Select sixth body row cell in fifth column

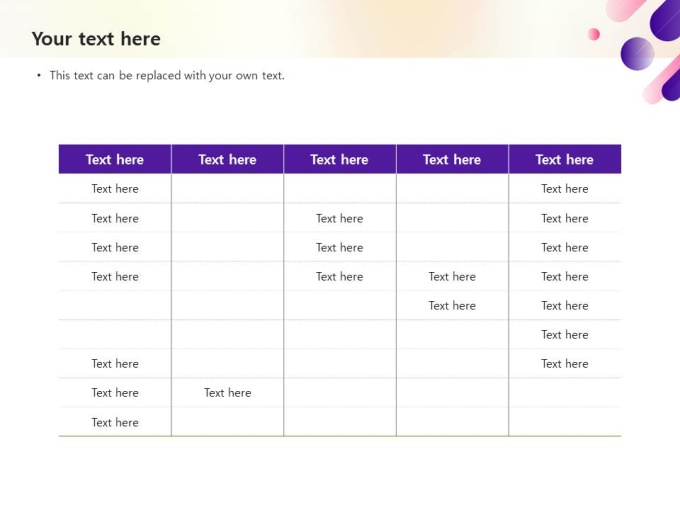(565, 334)
